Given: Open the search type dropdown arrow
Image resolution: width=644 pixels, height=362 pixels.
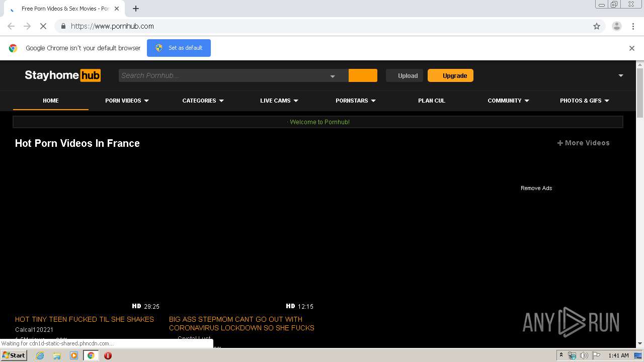Looking at the screenshot, I should pyautogui.click(x=333, y=76).
